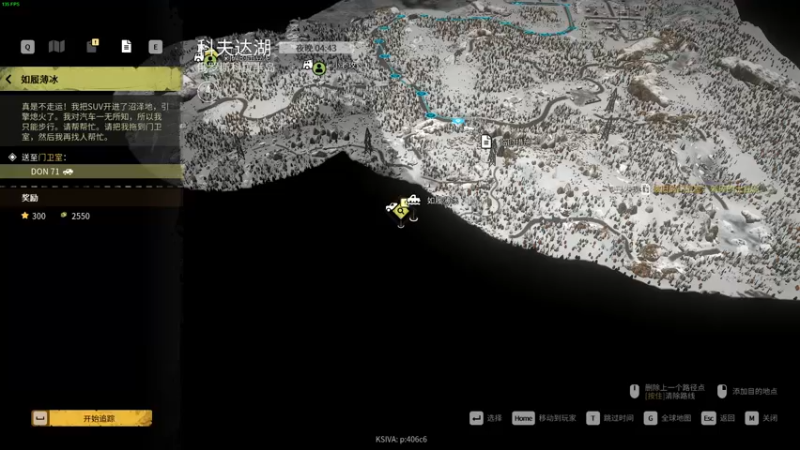800x450 pixels.
Task: Click the 奖励 rewards header
Action: click(30, 198)
